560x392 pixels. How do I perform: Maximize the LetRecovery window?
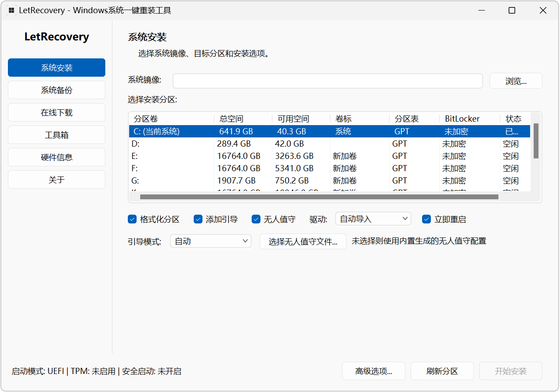(x=512, y=11)
